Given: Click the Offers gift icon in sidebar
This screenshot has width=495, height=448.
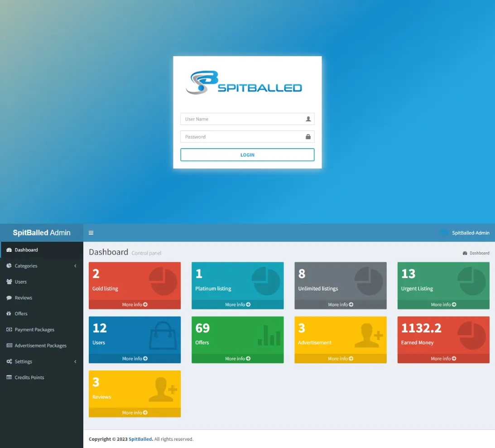Looking at the screenshot, I should (x=9, y=313).
